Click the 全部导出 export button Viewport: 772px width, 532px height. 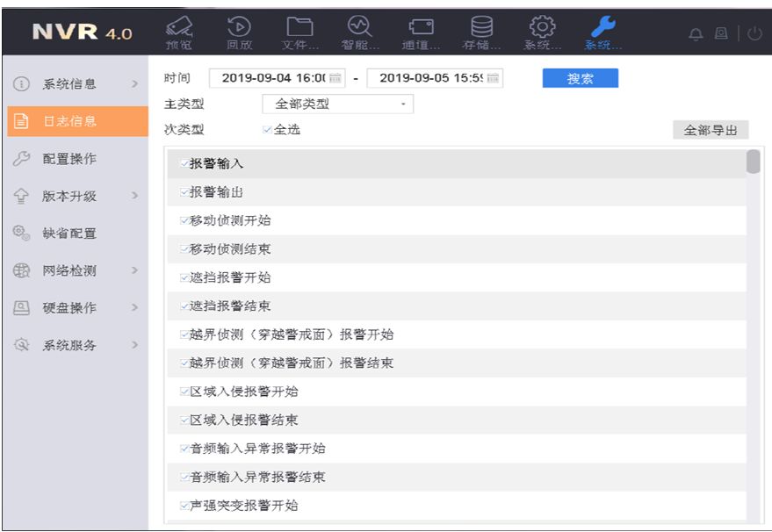pyautogui.click(x=711, y=130)
